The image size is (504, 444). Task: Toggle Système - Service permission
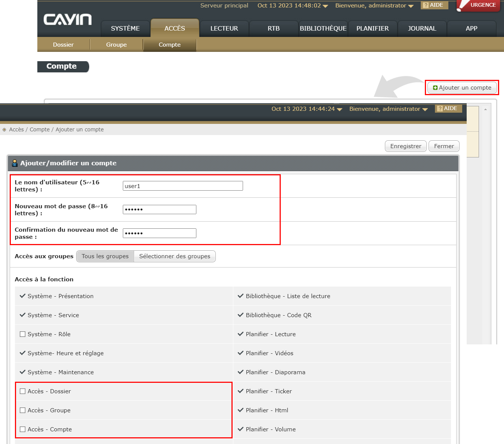[23, 315]
